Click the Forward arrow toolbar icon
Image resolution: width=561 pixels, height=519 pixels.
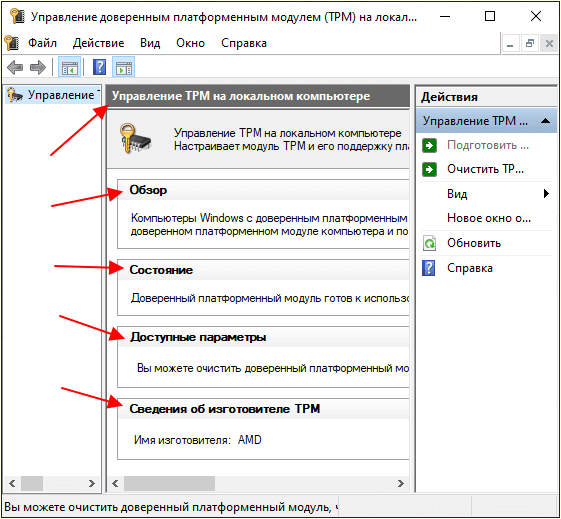tap(38, 67)
